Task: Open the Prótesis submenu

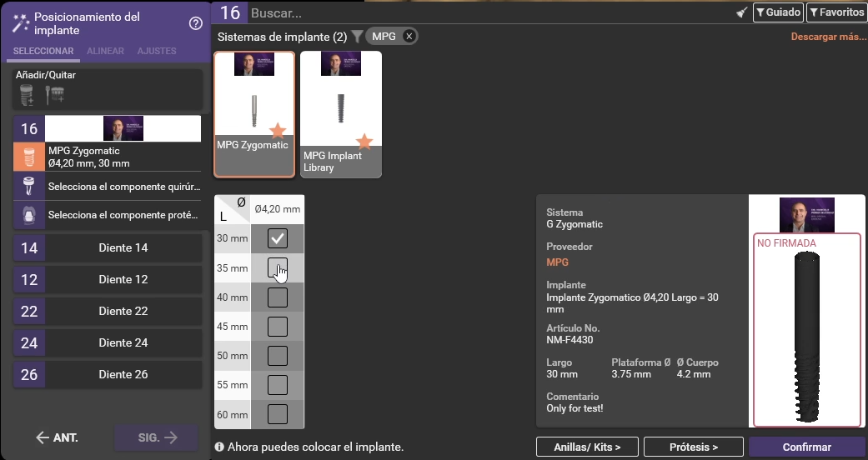Action: [x=693, y=447]
